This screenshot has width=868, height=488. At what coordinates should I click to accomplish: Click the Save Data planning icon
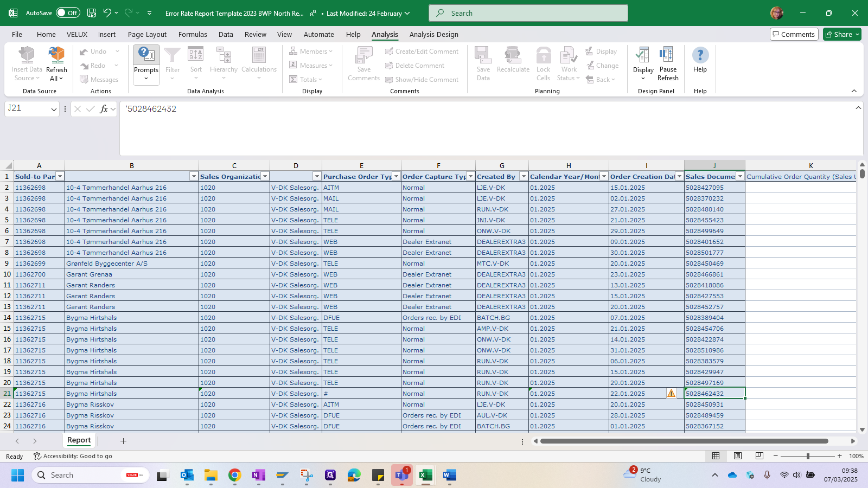click(x=483, y=55)
